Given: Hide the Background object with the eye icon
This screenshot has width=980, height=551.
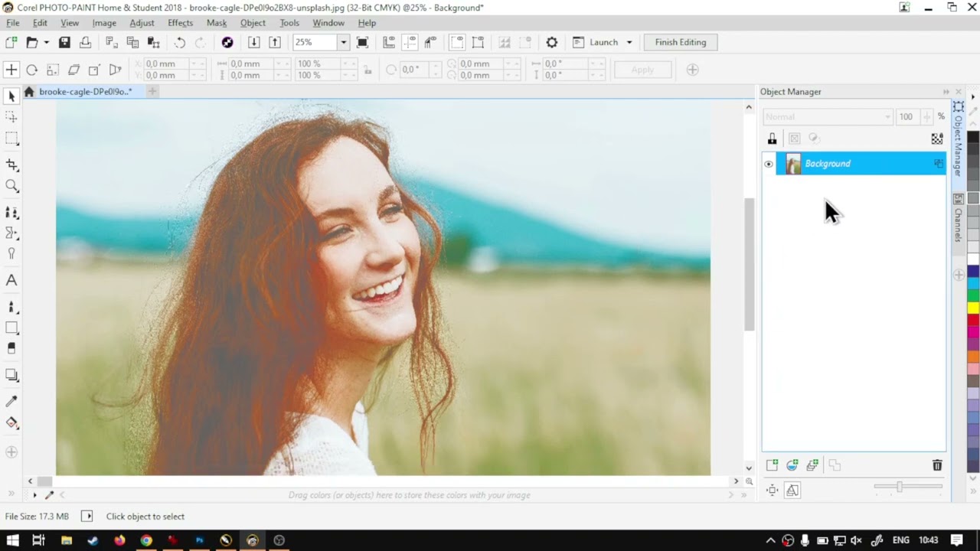Looking at the screenshot, I should [769, 164].
